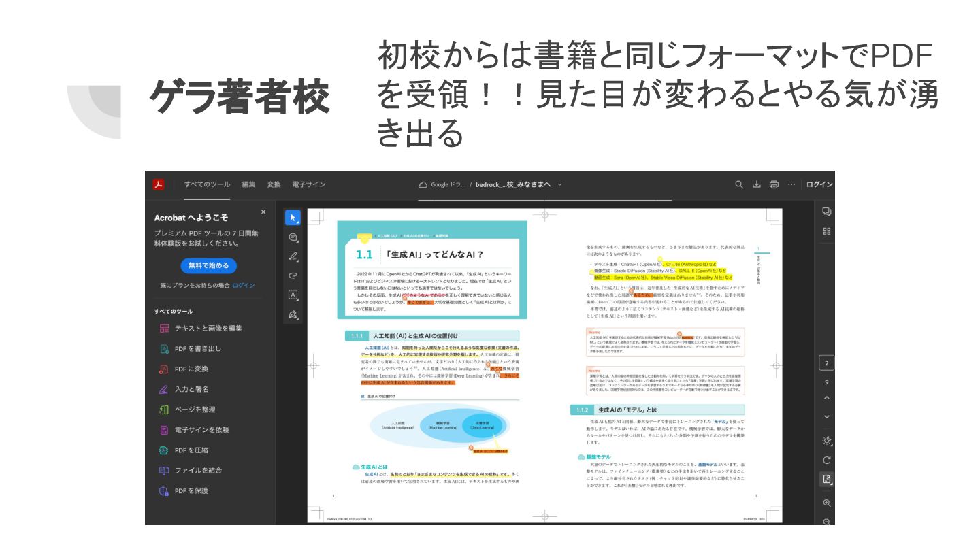Click the 1.1.1 人工知能と生成AIの位置付け heading

pyautogui.click(x=431, y=335)
